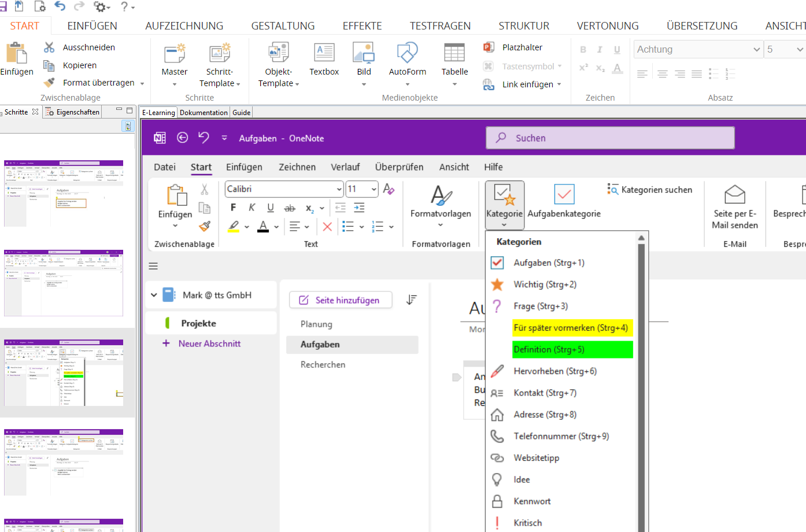Click the Ausschneiden scissors icon

[x=49, y=47]
